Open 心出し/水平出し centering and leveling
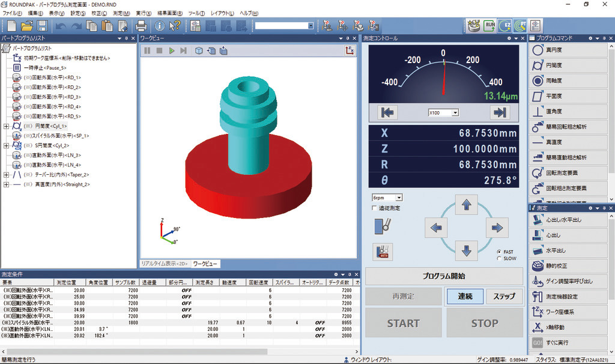 tap(568, 220)
